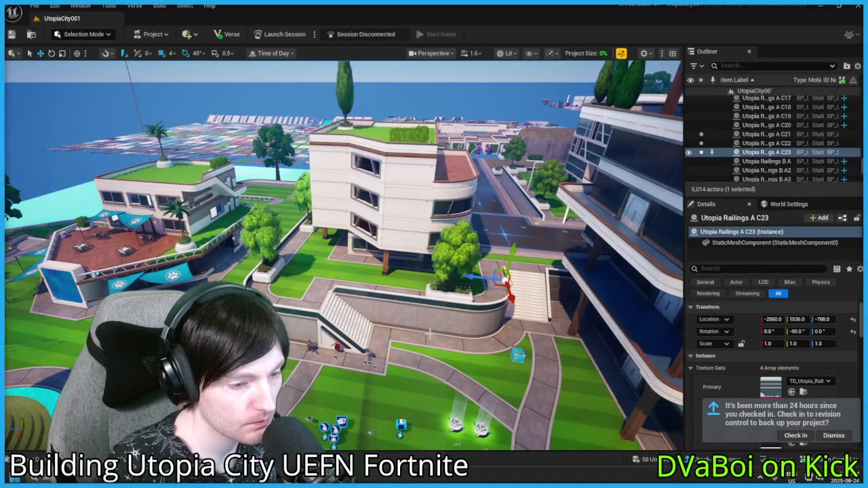Viewport: 868px width, 488px height.
Task: Open the Outliner filter options dropdown
Action: 696,66
